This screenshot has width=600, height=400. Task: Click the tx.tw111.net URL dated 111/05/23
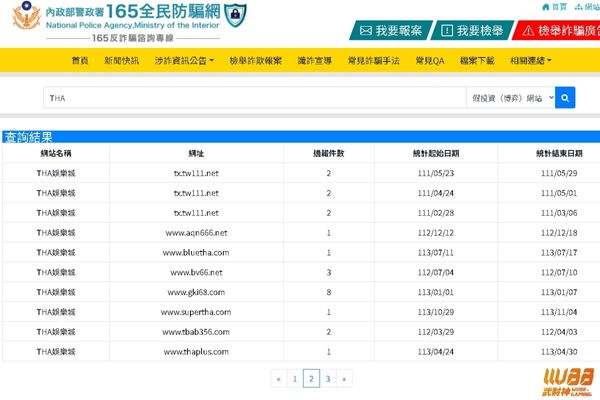click(x=196, y=173)
